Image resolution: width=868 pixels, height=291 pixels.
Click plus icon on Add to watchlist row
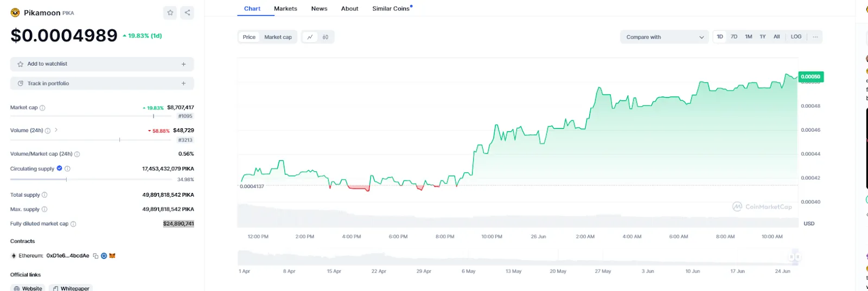(183, 64)
